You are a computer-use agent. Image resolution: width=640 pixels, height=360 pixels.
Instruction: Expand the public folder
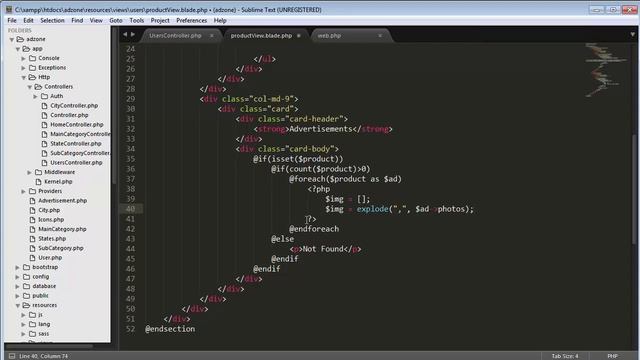click(18, 296)
